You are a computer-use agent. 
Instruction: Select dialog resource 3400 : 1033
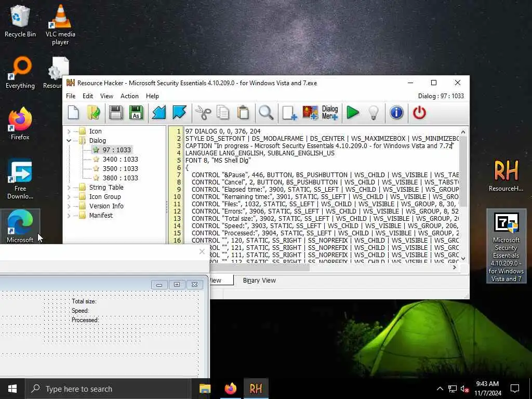click(x=120, y=159)
